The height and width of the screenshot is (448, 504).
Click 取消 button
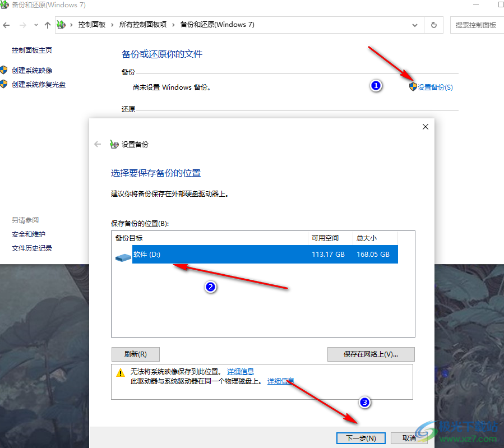pyautogui.click(x=409, y=438)
